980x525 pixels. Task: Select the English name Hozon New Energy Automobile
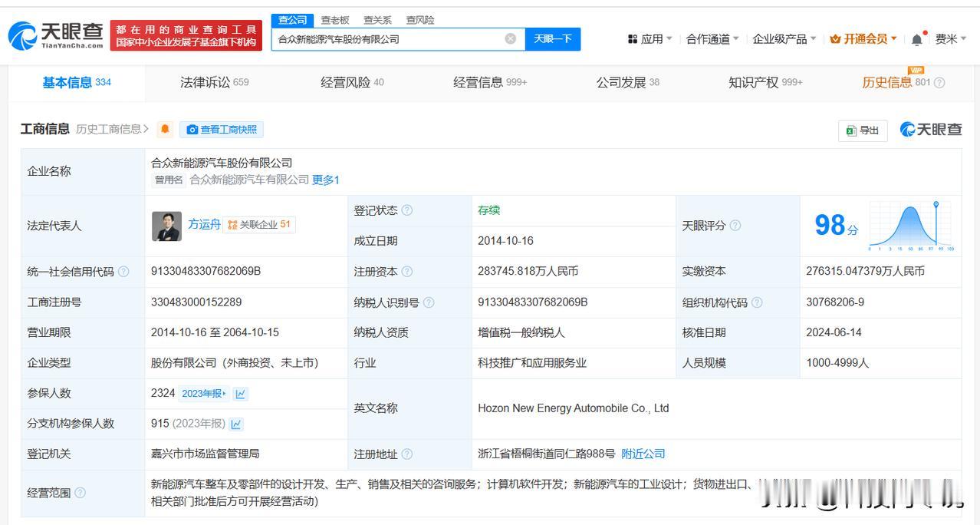pos(574,408)
